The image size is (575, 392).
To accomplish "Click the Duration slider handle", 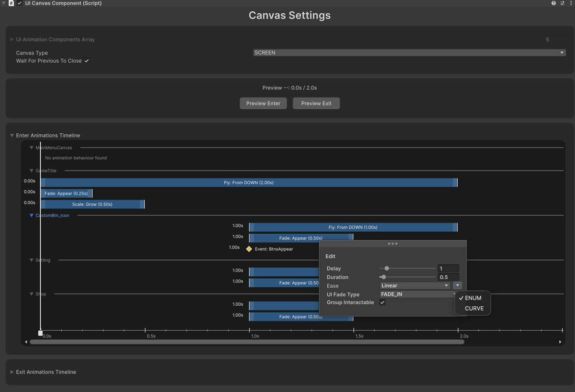I will [384, 277].
